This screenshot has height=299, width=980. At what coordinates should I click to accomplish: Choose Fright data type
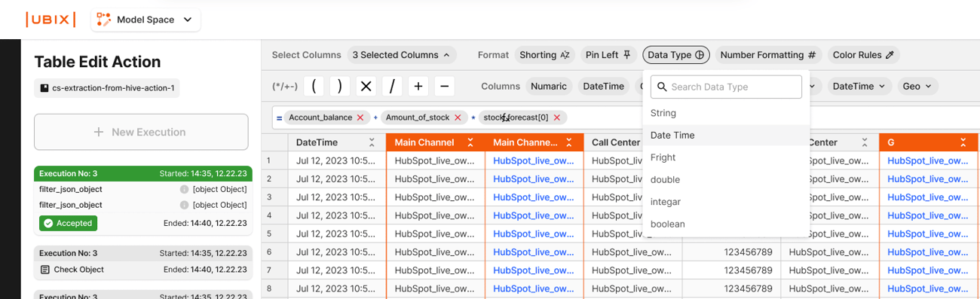click(726, 157)
